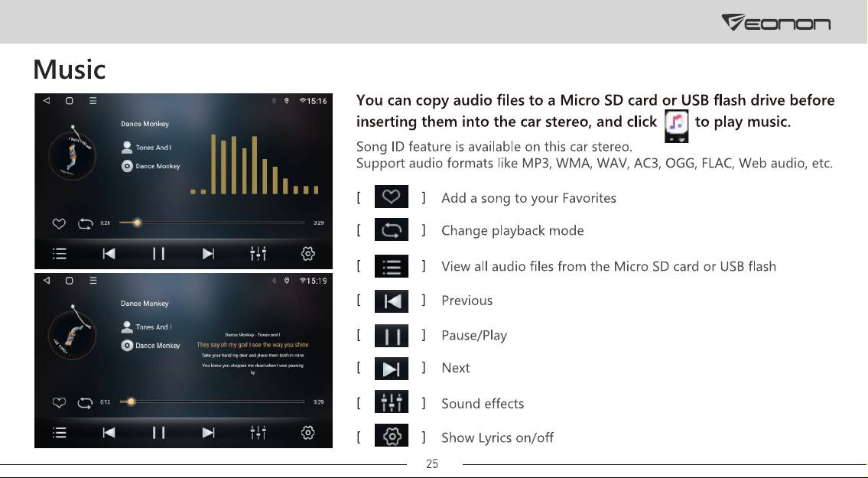Click album art disc in top player
The image size is (868, 478).
(x=72, y=155)
